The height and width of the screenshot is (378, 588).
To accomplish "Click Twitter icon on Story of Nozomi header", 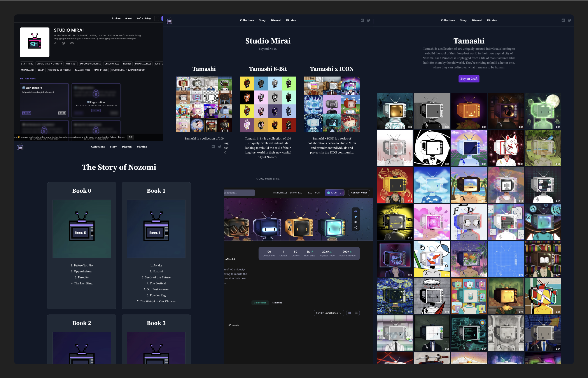I will [x=220, y=147].
